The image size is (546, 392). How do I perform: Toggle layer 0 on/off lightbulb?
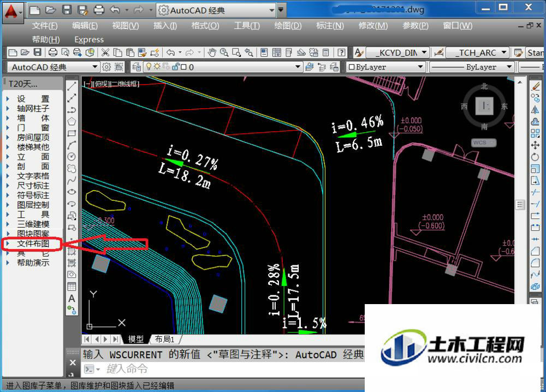149,67
